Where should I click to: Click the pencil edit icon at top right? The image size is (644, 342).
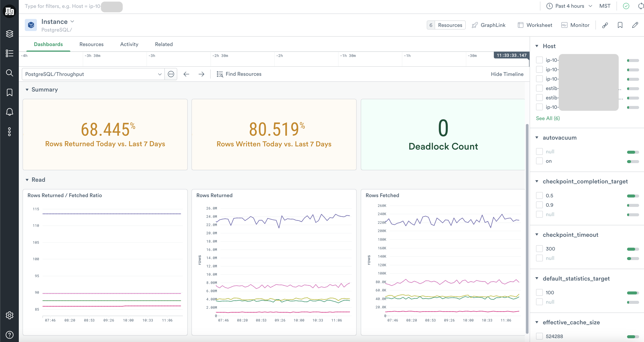[x=635, y=25]
